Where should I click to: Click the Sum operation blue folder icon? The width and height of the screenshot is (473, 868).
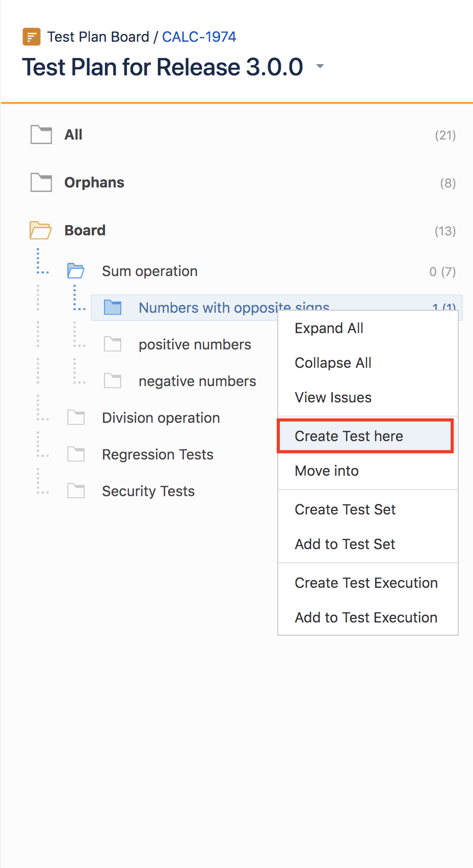(x=76, y=271)
